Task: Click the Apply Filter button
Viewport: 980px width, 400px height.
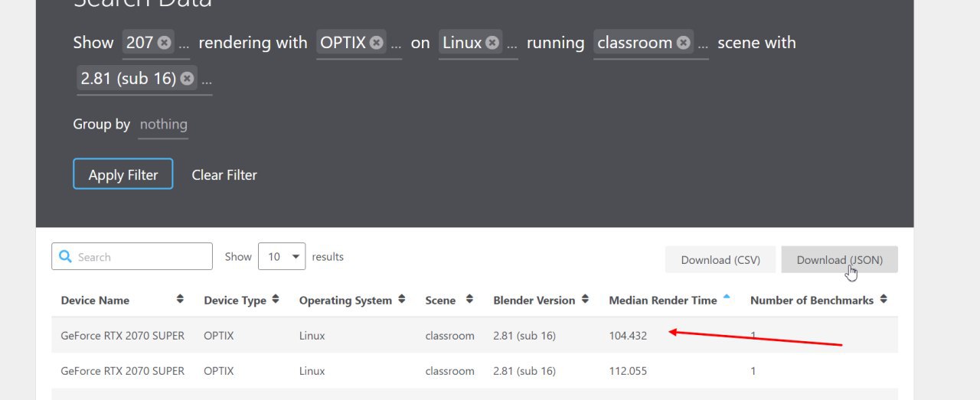Action: tap(123, 174)
